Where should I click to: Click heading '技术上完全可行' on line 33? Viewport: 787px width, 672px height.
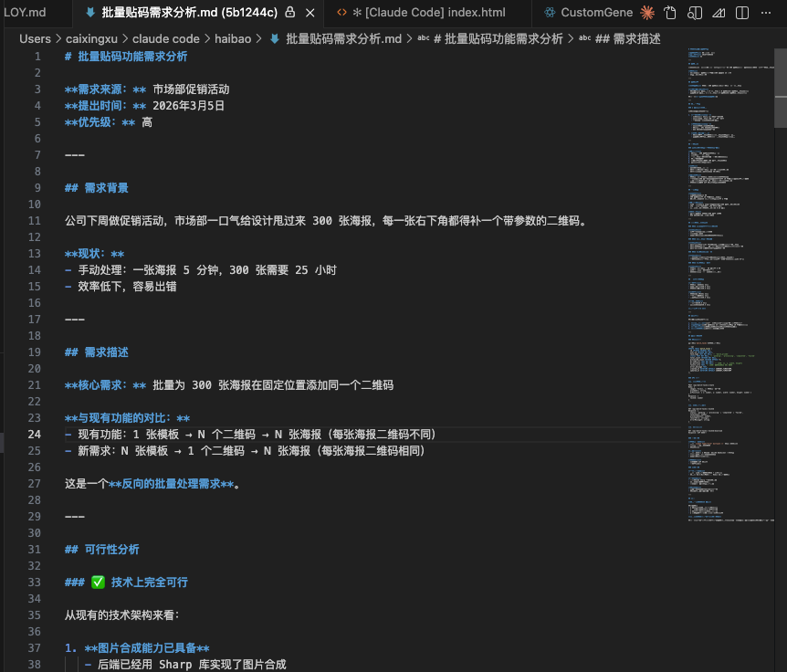150,583
